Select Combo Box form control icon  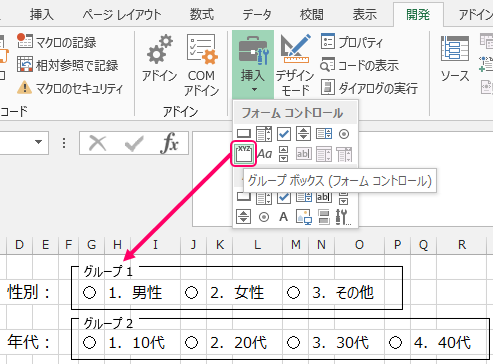[264, 134]
